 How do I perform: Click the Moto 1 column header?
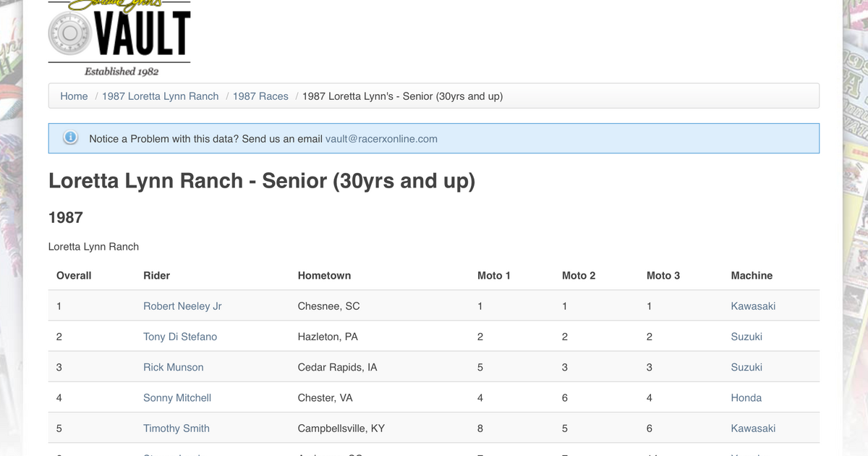pyautogui.click(x=494, y=276)
